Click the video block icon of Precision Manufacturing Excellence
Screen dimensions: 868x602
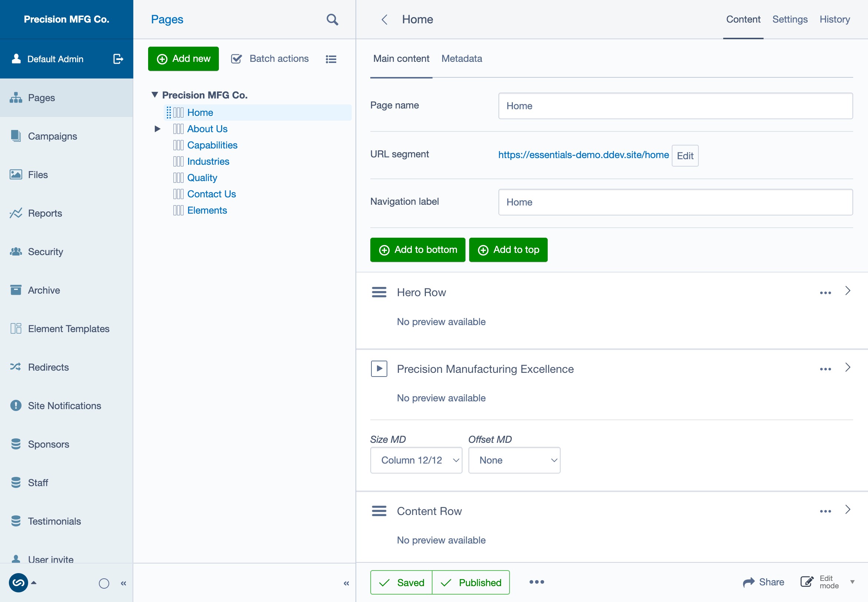[x=379, y=368]
